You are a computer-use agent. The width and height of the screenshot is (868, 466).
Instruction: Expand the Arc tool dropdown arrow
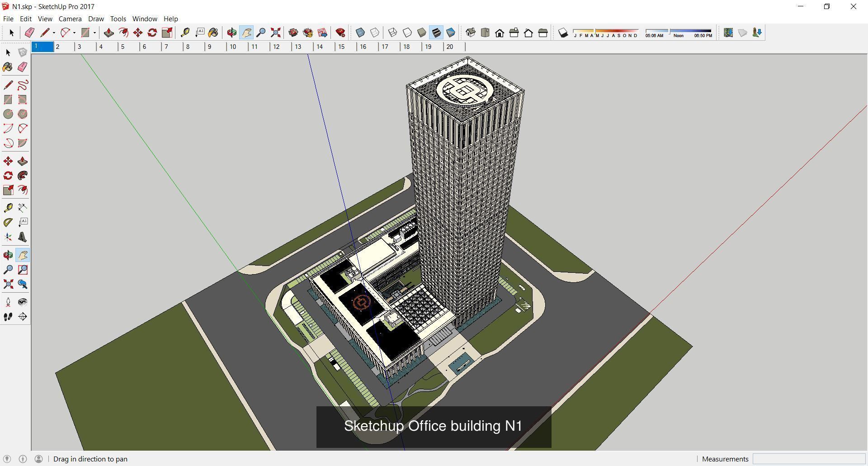click(x=74, y=33)
